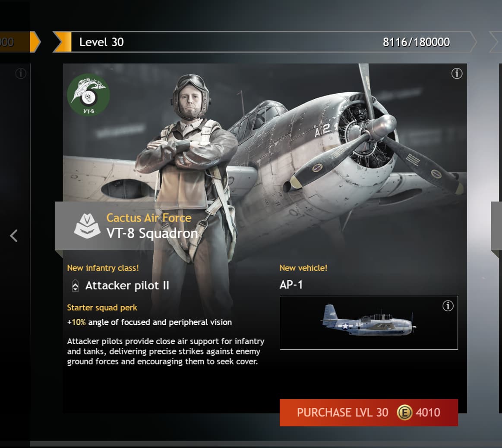Click the 8116/180000 experience progress
The width and height of the screenshot is (502, 448).
click(x=416, y=42)
